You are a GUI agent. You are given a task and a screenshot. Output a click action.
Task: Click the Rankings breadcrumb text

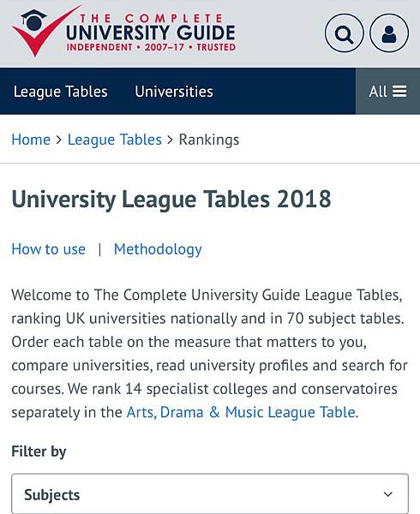pos(209,140)
